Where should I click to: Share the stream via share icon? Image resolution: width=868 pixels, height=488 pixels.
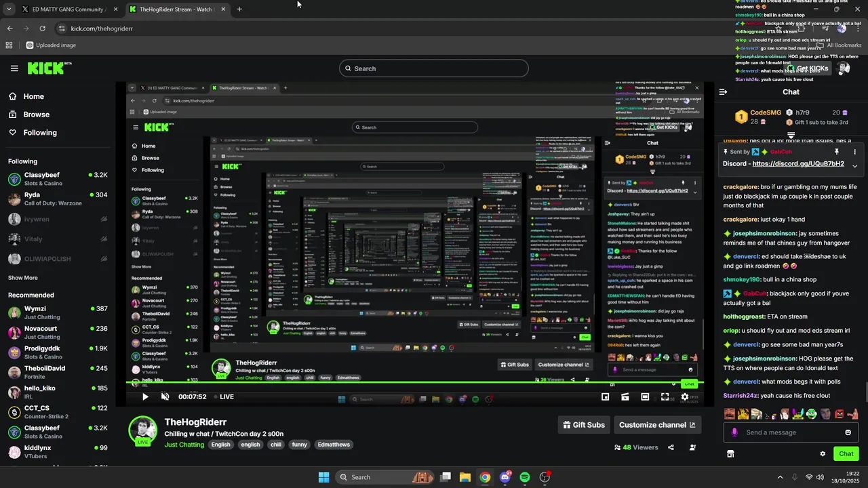pos(671,447)
